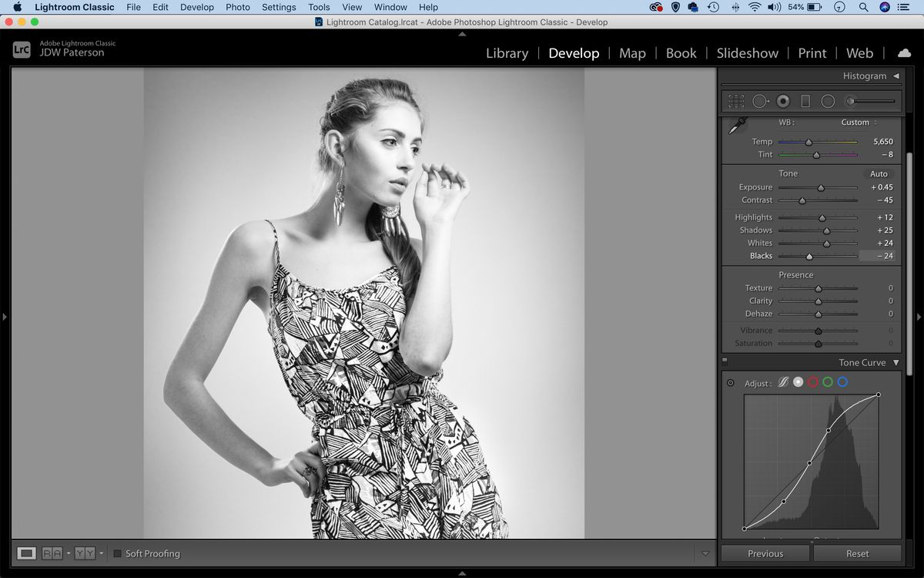Switch to the Library module
Screen dimensions: 924x578
(x=507, y=53)
